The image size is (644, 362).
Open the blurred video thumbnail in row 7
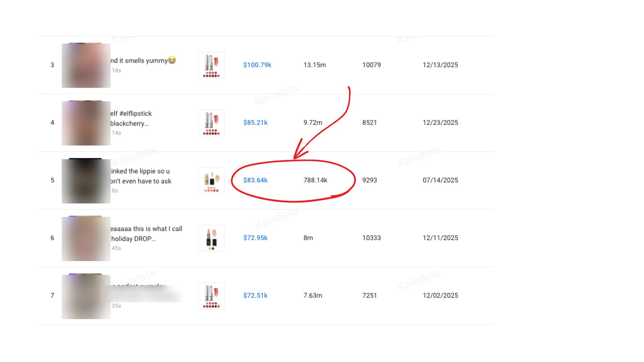point(86,296)
